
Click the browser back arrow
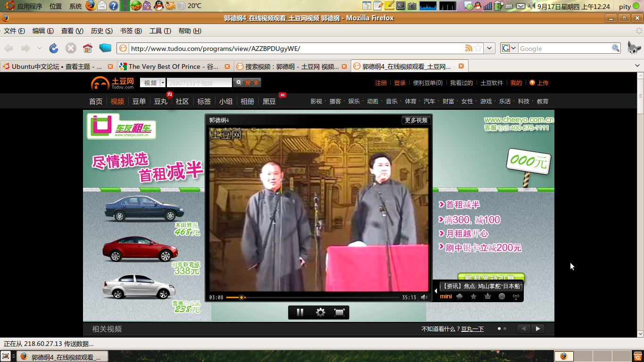coord(8,48)
